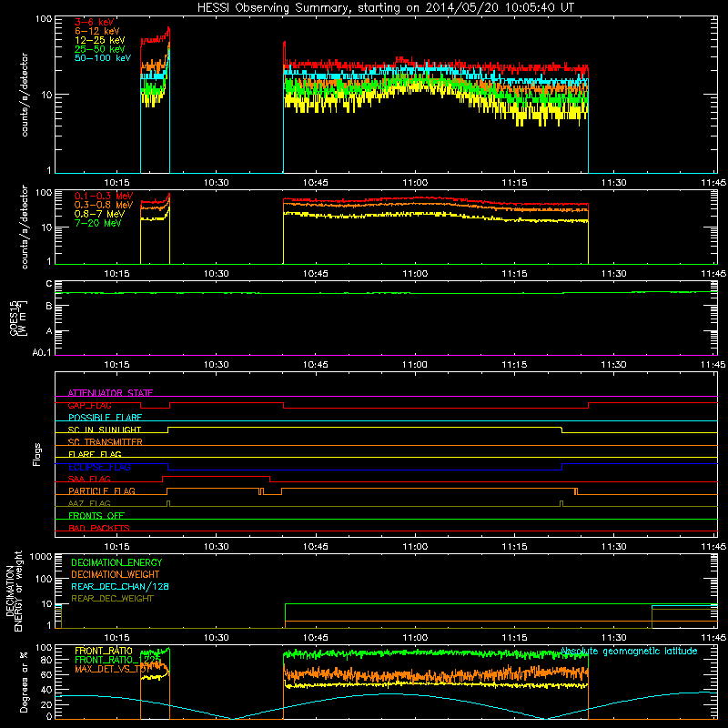This screenshot has width=728, height=728.
Task: Select the AAZ_FLAG label
Action: [x=89, y=503]
